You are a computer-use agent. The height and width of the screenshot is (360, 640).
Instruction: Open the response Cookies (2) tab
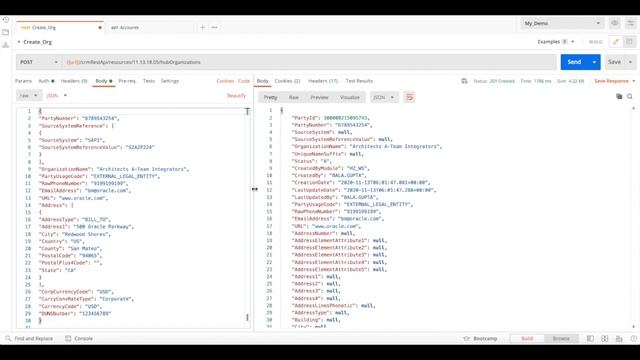[287, 81]
